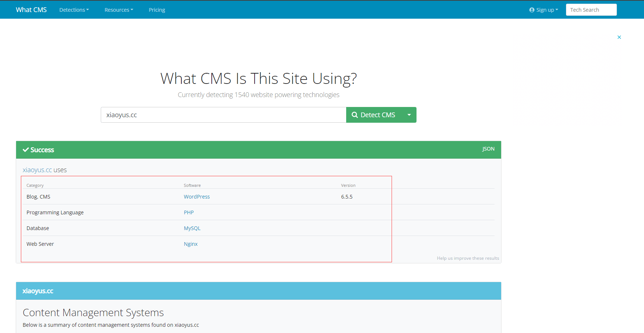Close the banner with the X icon

coord(619,37)
